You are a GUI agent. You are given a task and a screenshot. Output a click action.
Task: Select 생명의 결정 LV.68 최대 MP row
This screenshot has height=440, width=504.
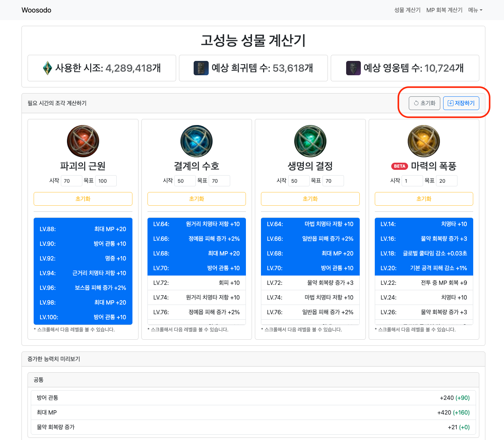click(310, 253)
